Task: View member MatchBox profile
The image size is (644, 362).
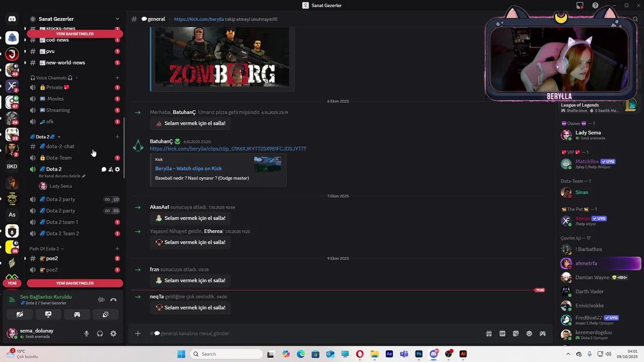Action: click(601, 164)
